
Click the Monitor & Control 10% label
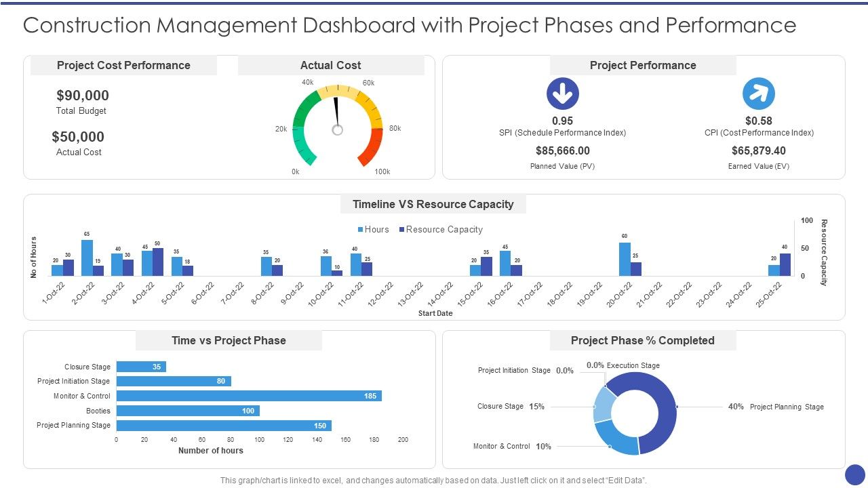[x=512, y=446]
